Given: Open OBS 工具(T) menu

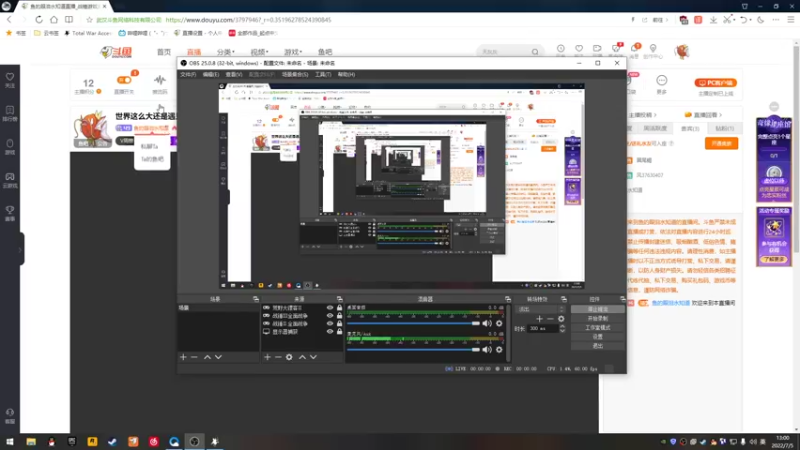Looking at the screenshot, I should tap(323, 74).
